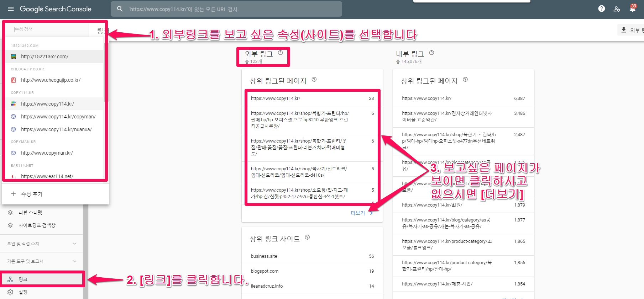Click download export icon at top right

pyautogui.click(x=624, y=30)
